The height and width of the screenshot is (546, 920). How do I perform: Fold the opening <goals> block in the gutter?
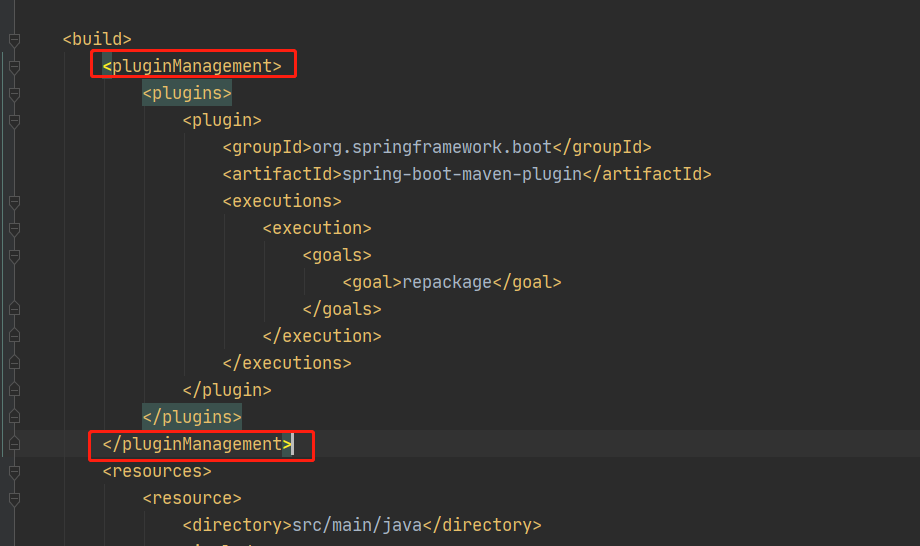(x=14, y=255)
